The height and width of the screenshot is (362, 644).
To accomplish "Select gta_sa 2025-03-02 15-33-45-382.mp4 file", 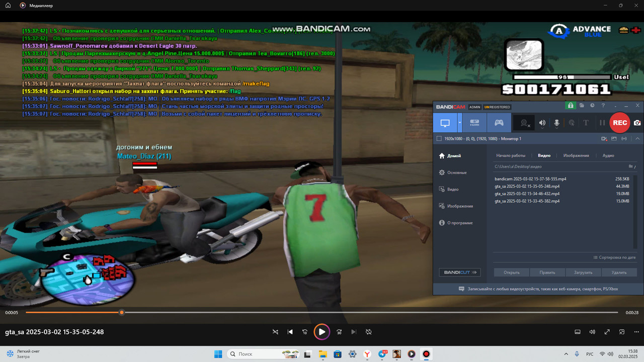I will click(562, 201).
